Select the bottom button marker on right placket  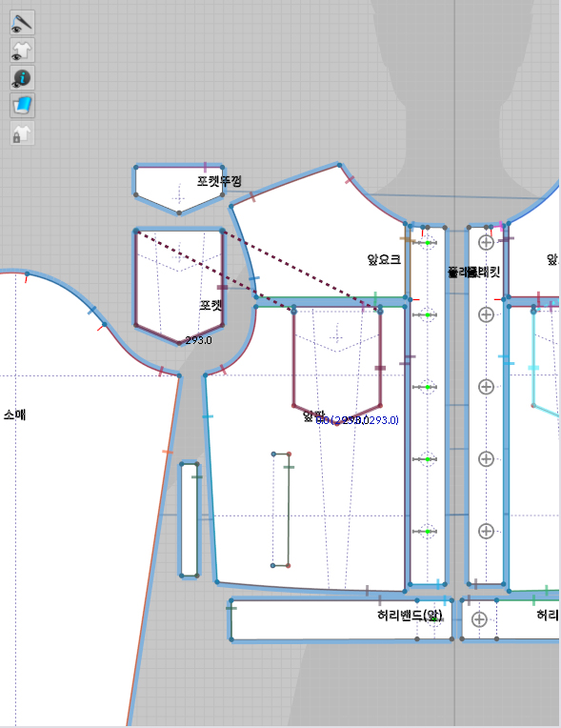486,531
